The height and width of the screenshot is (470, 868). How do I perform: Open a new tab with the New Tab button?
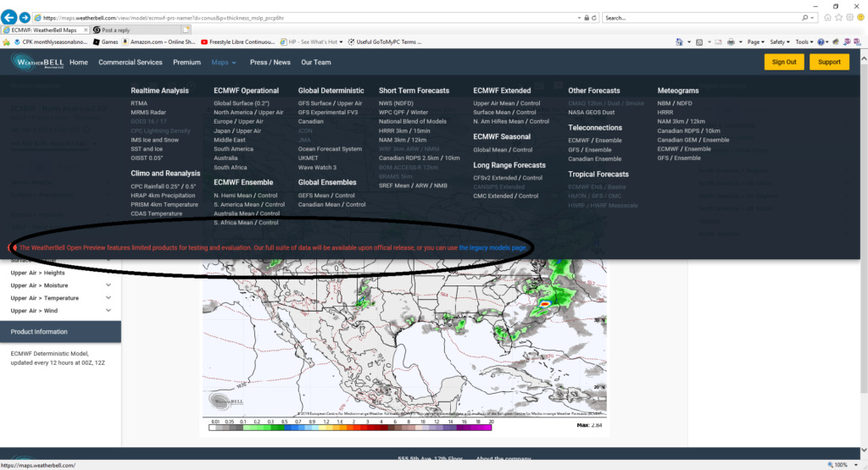[186, 30]
